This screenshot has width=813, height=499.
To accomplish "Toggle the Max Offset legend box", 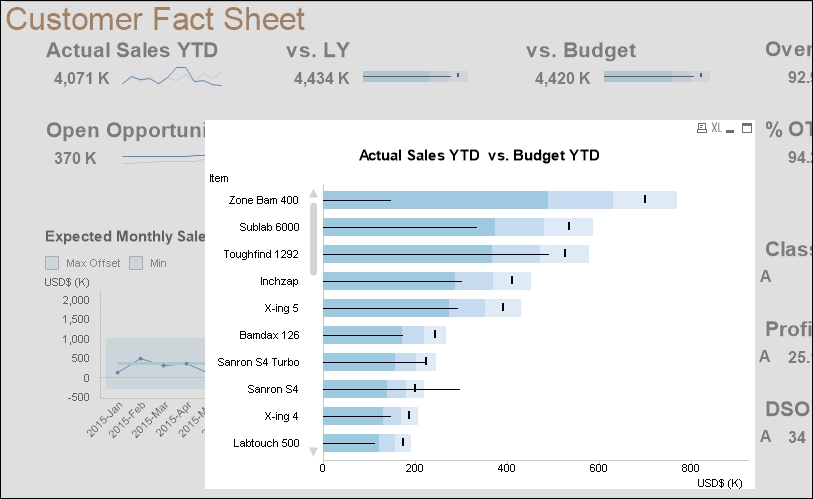I will pos(52,263).
